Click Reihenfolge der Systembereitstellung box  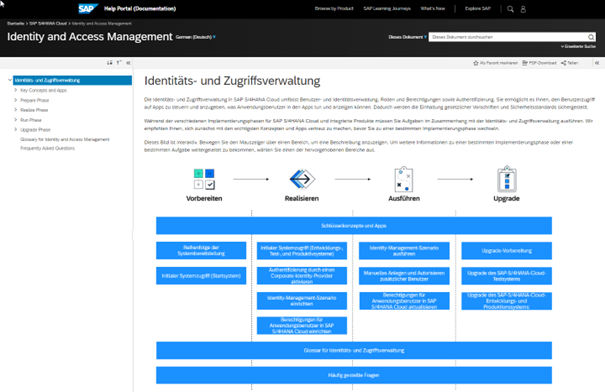pyautogui.click(x=201, y=250)
